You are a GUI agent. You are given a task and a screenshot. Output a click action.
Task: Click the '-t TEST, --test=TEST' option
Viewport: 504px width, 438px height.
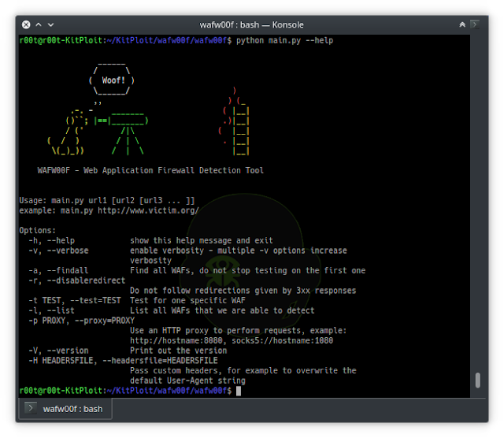click(x=75, y=300)
